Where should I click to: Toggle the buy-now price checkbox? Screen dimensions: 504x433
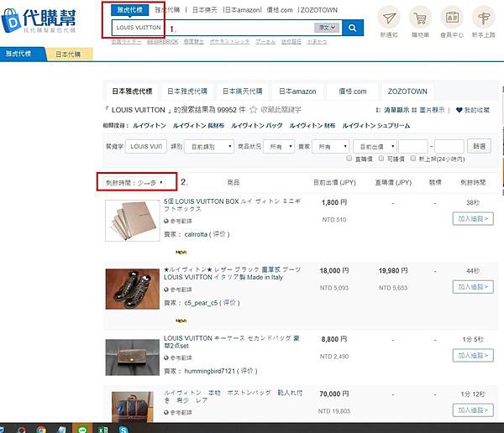[349, 159]
